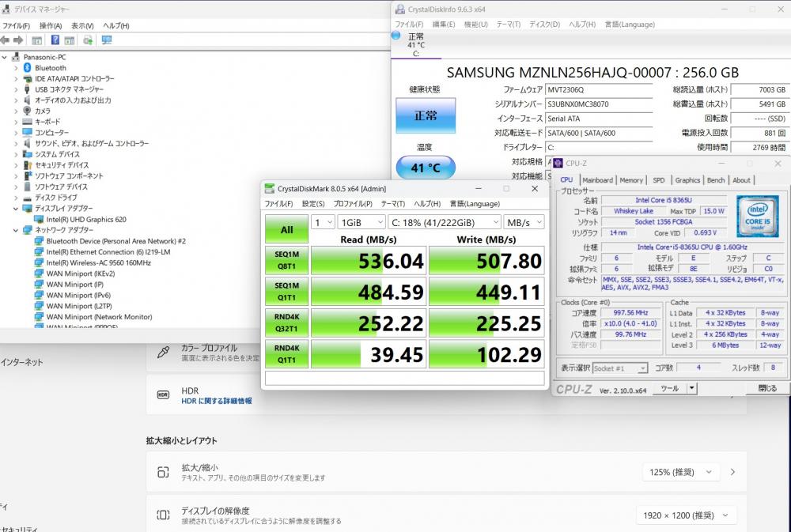Click the empty comment field below CrystalDiskMark results
The width and height of the screenshot is (791, 532).
point(404,378)
